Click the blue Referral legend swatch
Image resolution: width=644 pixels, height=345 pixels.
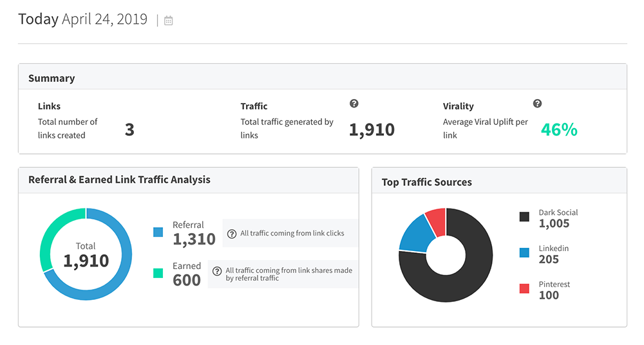[x=158, y=232]
